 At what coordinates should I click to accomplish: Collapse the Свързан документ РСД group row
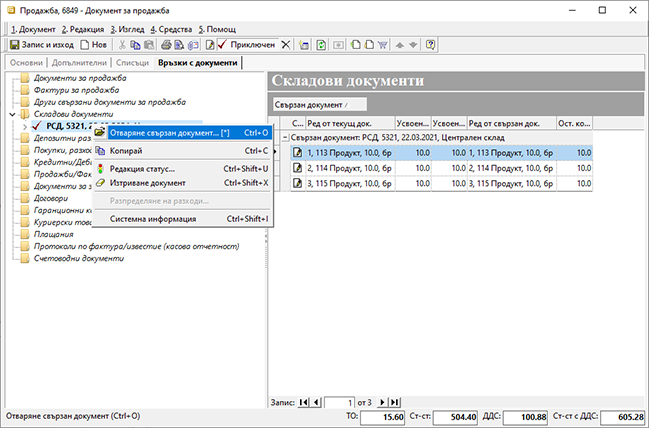[284, 138]
